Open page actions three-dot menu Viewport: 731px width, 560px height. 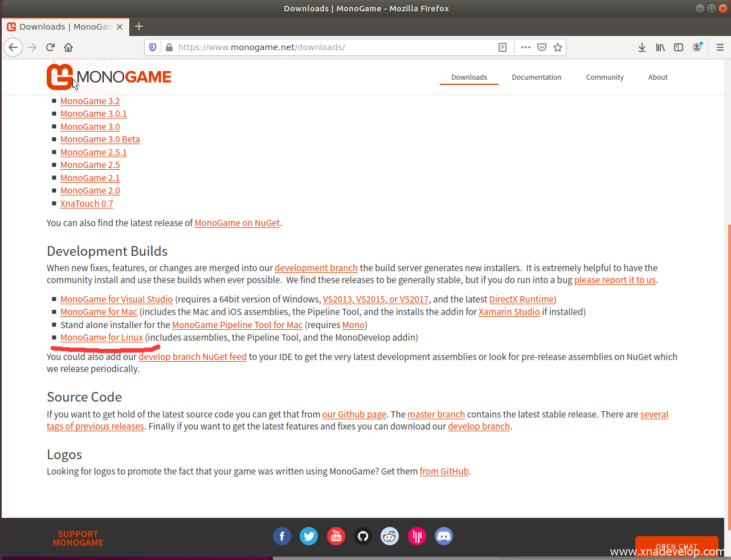click(525, 47)
